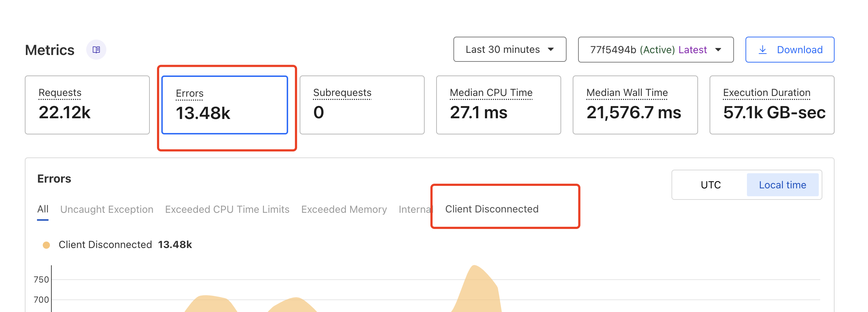868x312 pixels.
Task: Open the Last 30 minutes time range dropdown
Action: pos(510,49)
